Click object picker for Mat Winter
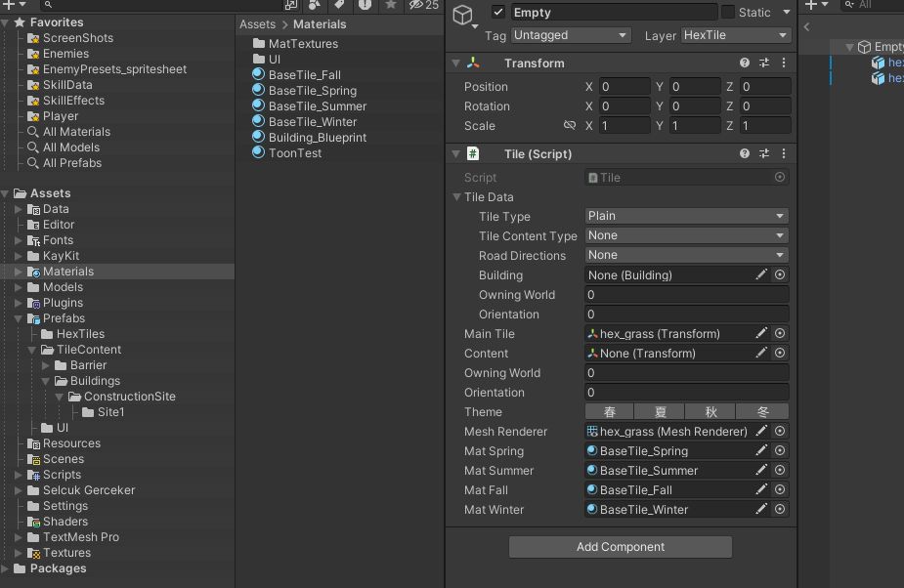This screenshot has height=588, width=904. point(780,510)
